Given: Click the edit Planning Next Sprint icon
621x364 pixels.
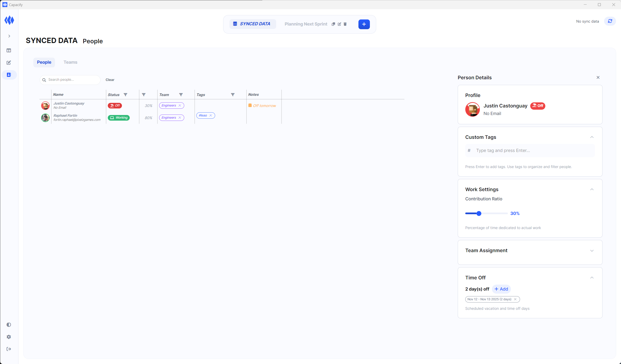Looking at the screenshot, I should (339, 24).
